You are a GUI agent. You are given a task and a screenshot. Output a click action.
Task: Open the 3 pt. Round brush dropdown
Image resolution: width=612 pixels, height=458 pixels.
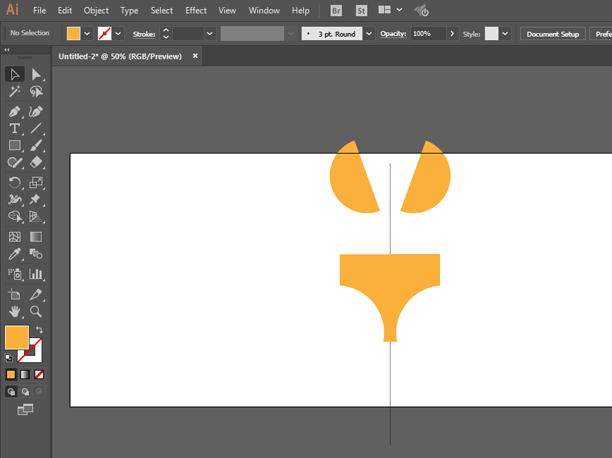tap(367, 33)
